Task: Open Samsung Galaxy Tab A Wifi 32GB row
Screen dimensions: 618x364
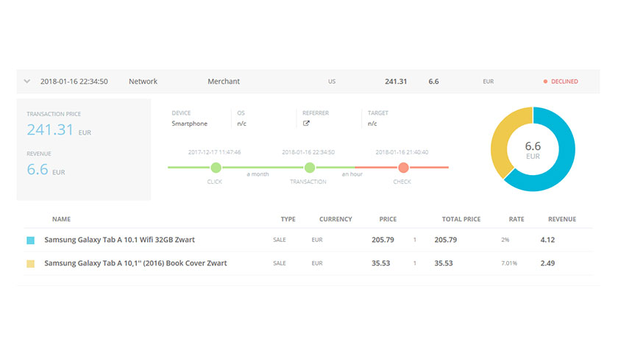Action: point(308,240)
